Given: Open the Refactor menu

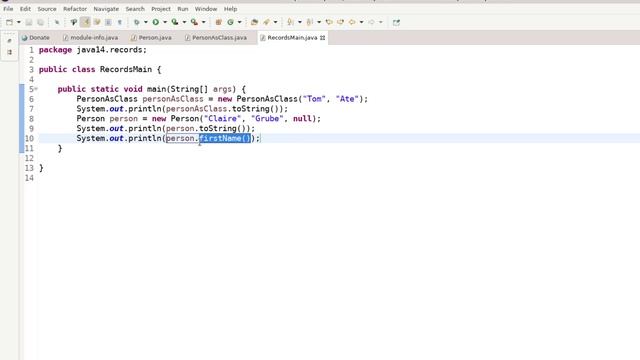Looking at the screenshot, I should [x=75, y=9].
